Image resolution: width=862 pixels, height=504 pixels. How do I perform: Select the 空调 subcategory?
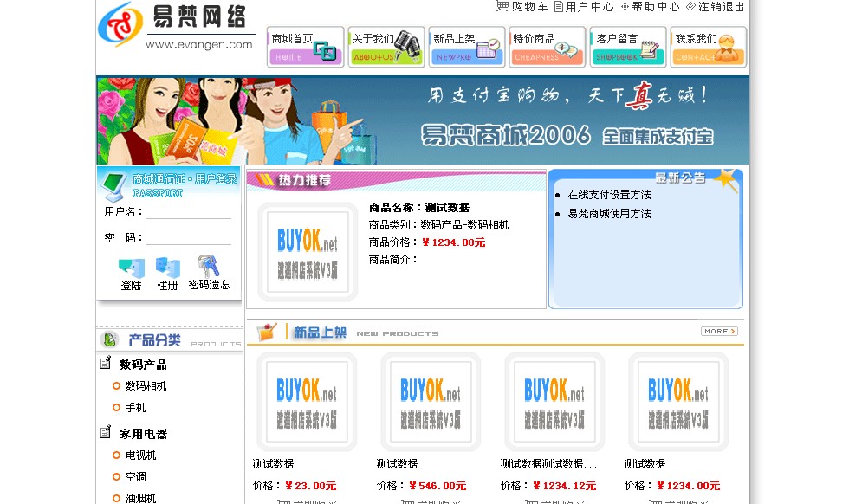(x=135, y=476)
